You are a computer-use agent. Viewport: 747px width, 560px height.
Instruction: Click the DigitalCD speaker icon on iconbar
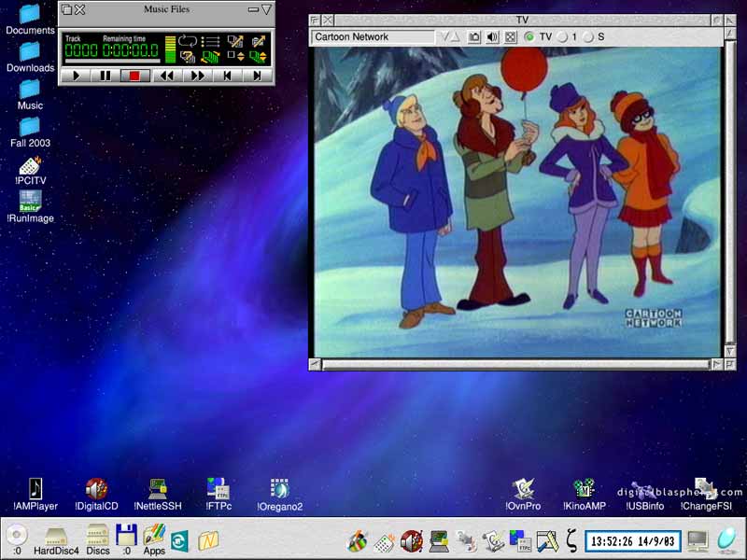point(412,541)
